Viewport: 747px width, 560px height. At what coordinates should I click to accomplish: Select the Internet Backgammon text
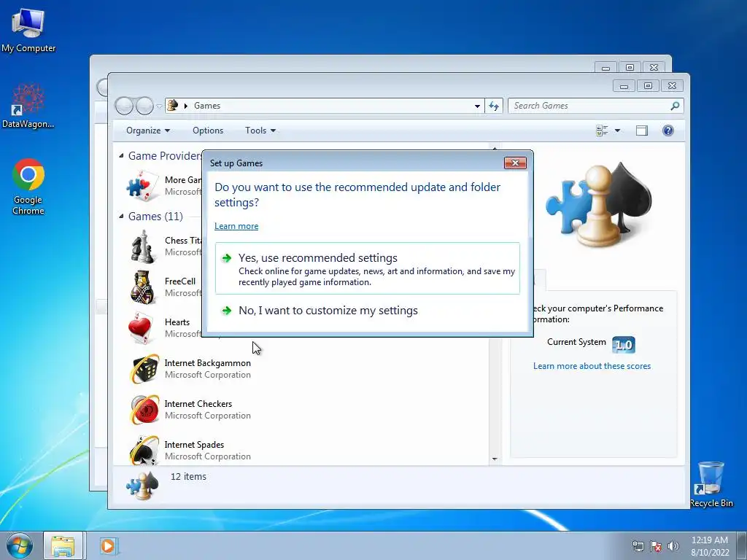pos(208,363)
